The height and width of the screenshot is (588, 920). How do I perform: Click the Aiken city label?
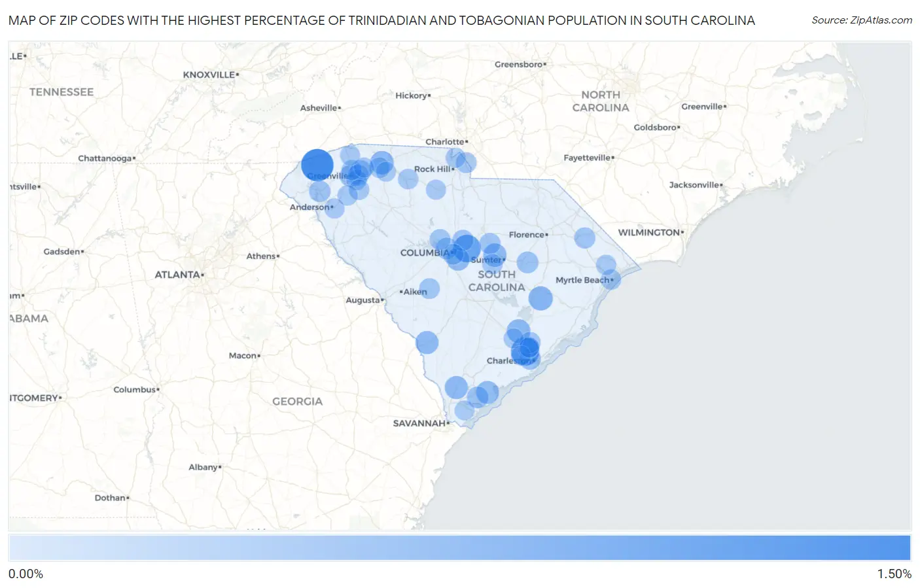415,292
